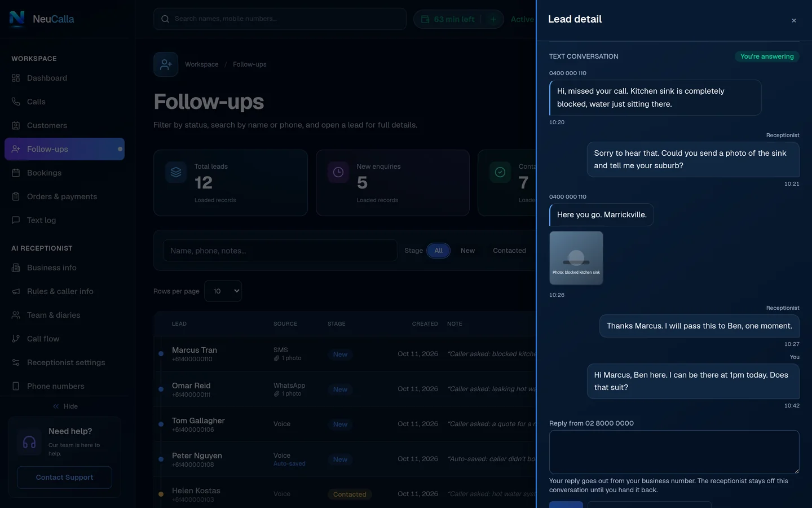Open the Tom Gallagher lead row
The image size is (812, 508).
[345, 424]
